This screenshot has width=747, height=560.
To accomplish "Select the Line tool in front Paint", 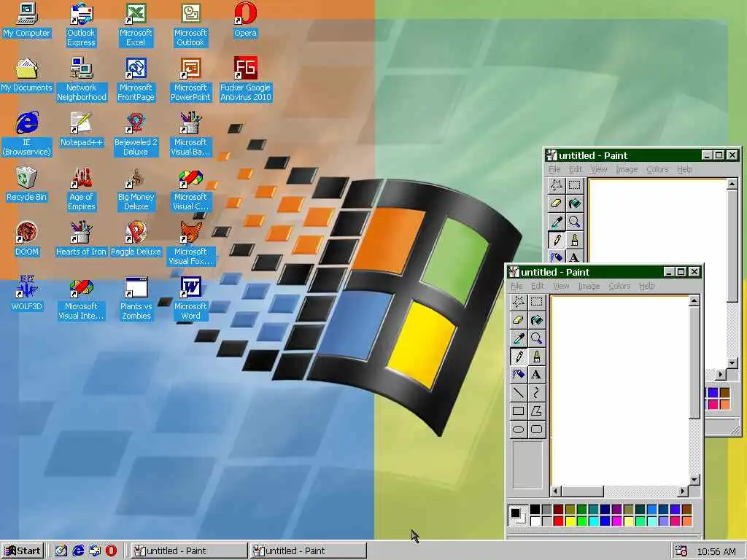I will tap(519, 392).
